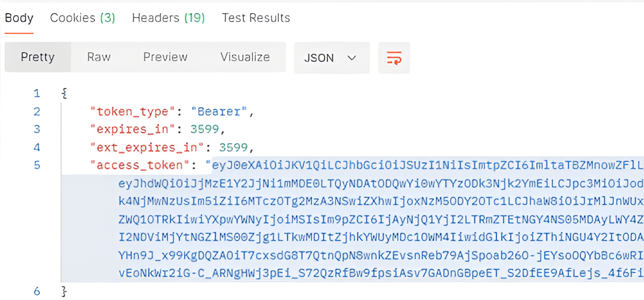Open the Cookies (3) tab
The height and width of the screenshot is (300, 644).
click(83, 18)
